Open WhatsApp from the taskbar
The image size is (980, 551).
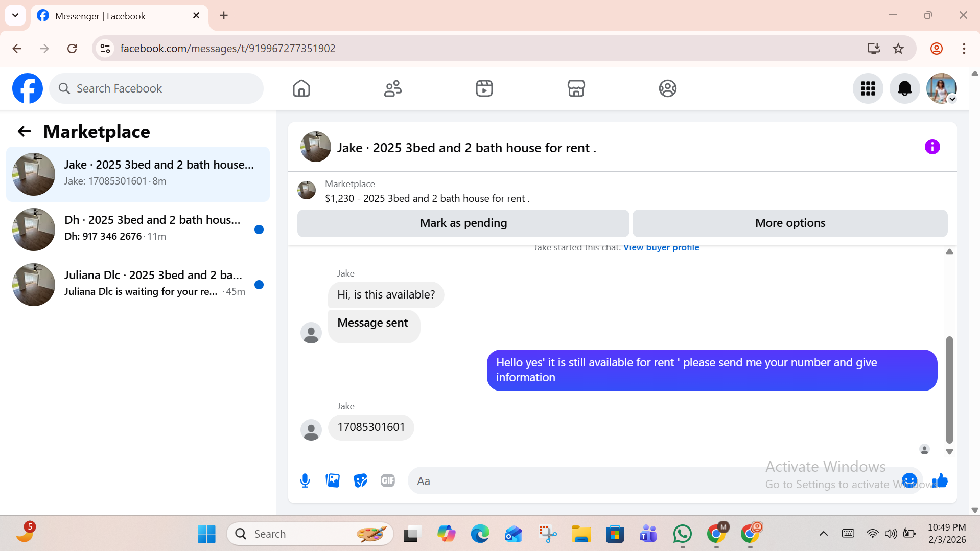click(x=683, y=534)
